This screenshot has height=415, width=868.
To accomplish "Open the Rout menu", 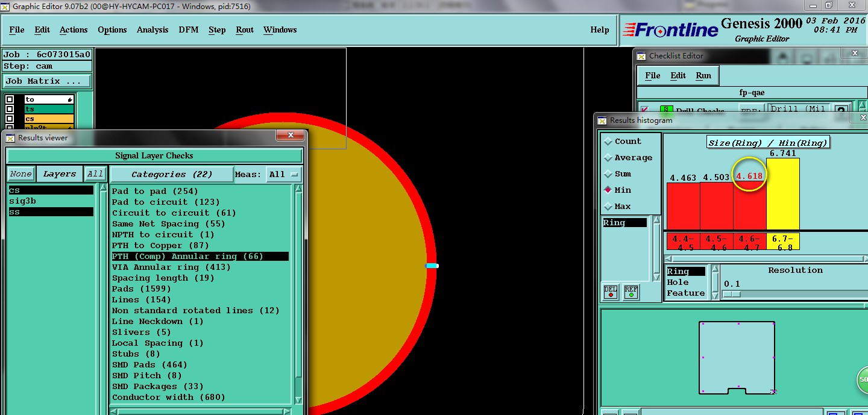I will 245,30.
